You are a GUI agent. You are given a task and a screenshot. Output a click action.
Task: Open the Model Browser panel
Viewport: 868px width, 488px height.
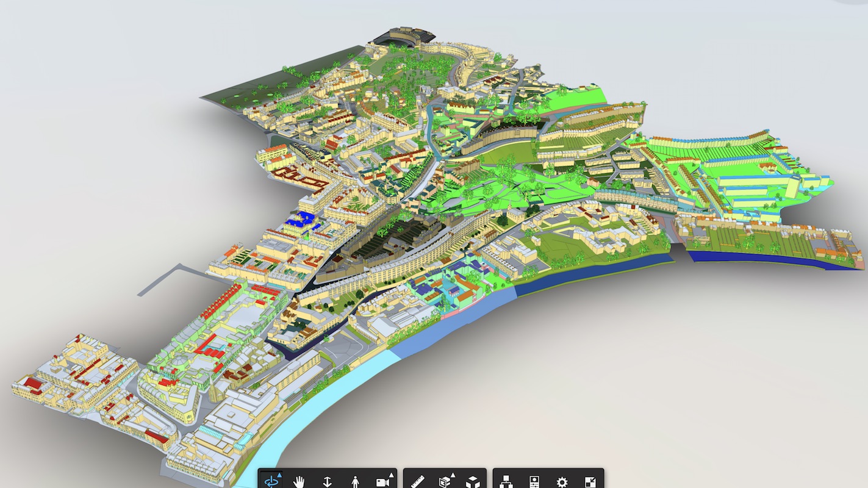pyautogui.click(x=506, y=481)
